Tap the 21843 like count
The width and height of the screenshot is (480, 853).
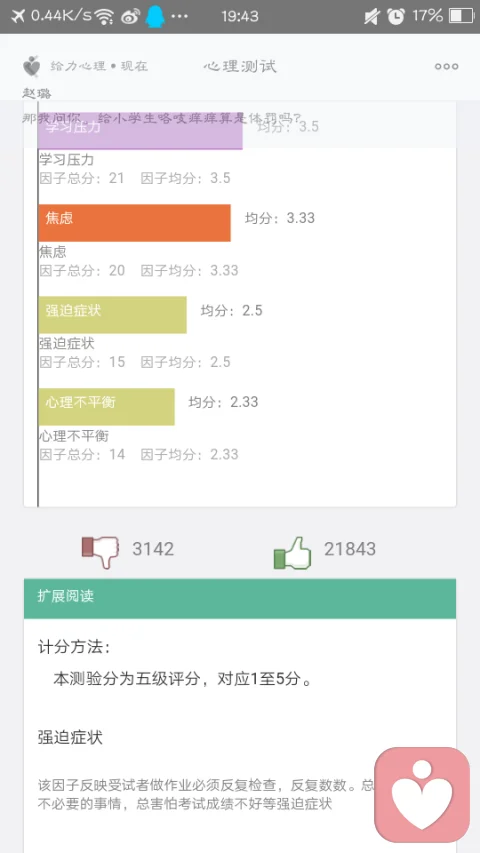coord(350,549)
